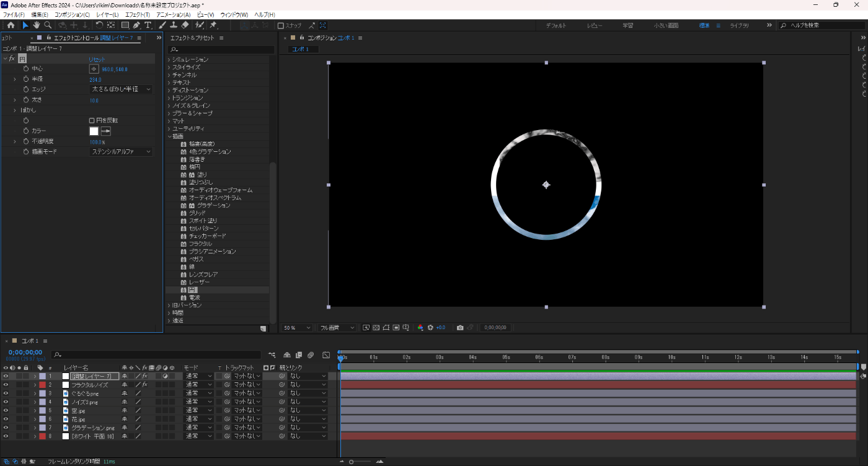Viewport: 868px width, 466px height.
Task: Toggle the shy layers icon in timeline
Action: [x=286, y=355]
